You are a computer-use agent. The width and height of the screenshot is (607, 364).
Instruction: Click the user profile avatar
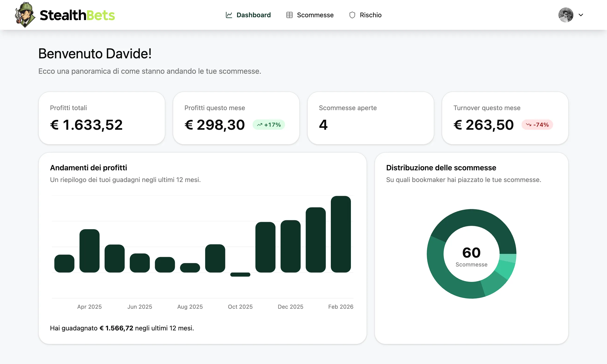[565, 15]
